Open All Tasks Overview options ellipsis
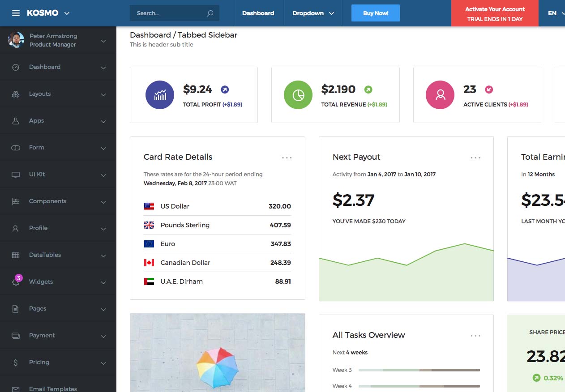The image size is (565, 392). pyautogui.click(x=475, y=336)
